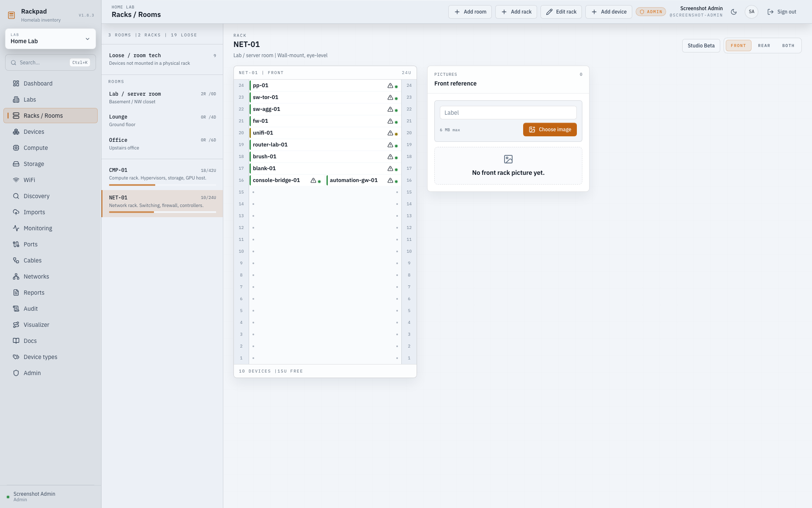This screenshot has width=812, height=508.
Task: Sign out of the account
Action: pos(782,12)
